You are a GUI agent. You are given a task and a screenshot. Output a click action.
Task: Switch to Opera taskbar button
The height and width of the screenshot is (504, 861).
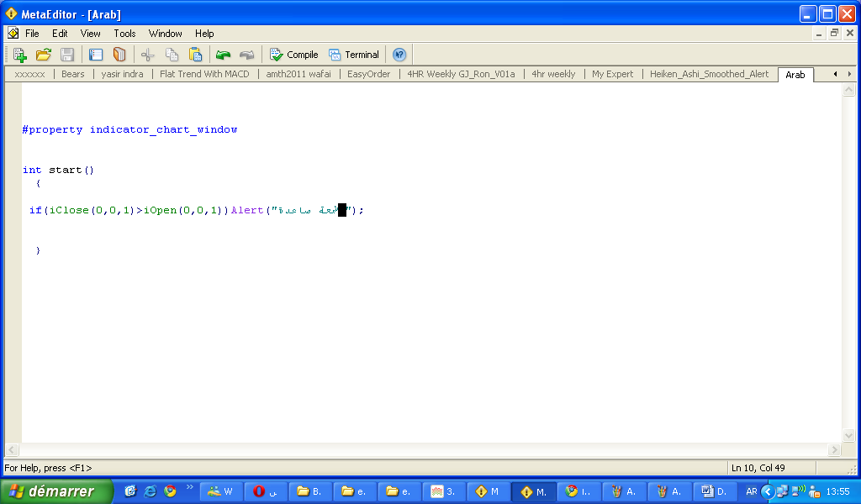(x=266, y=491)
